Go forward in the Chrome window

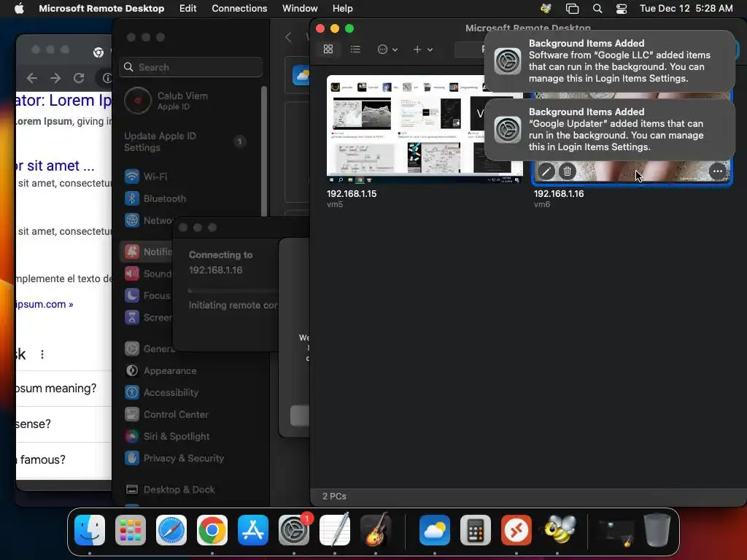(x=55, y=78)
